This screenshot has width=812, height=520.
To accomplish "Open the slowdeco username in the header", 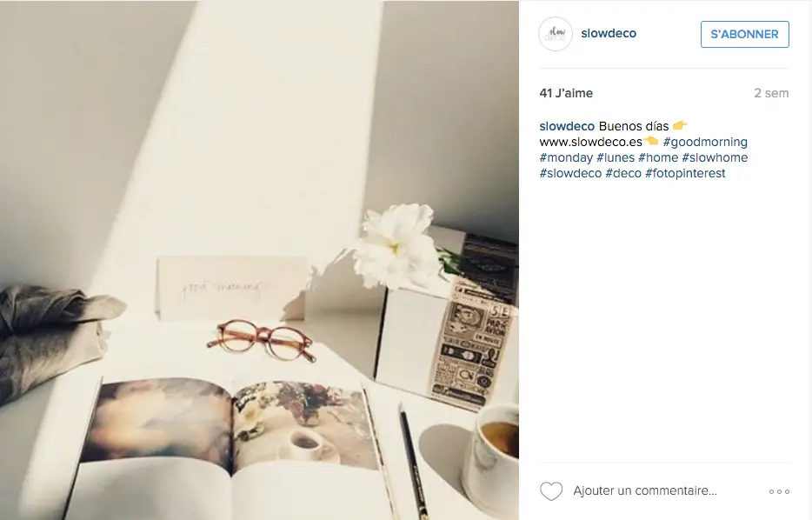I will [609, 33].
